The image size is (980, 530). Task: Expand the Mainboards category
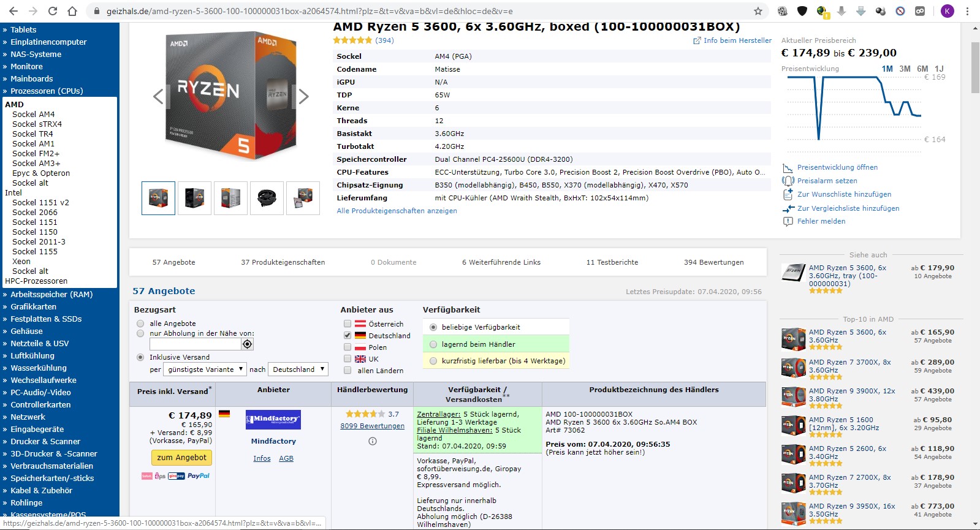pyautogui.click(x=31, y=78)
